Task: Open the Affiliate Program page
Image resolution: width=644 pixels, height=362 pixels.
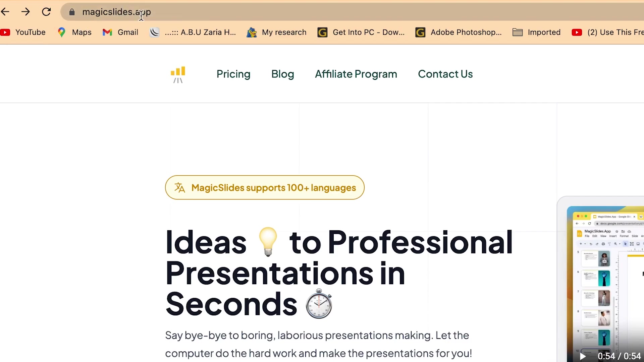Action: pos(356,74)
